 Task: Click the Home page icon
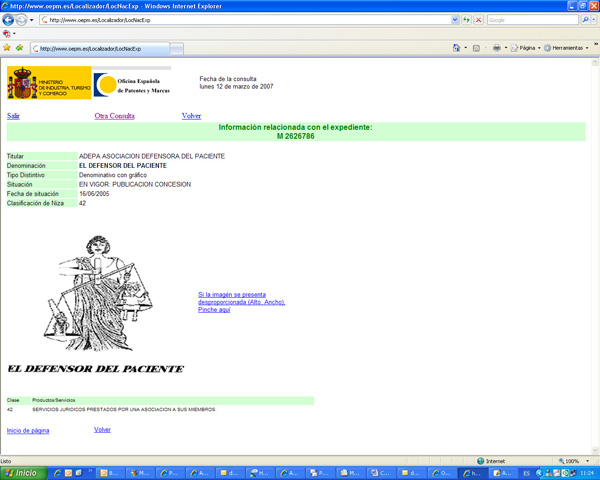[x=458, y=48]
